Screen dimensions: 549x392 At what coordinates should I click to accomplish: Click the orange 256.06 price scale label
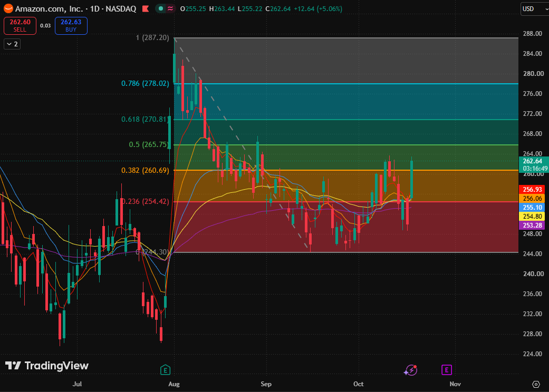tap(532, 198)
